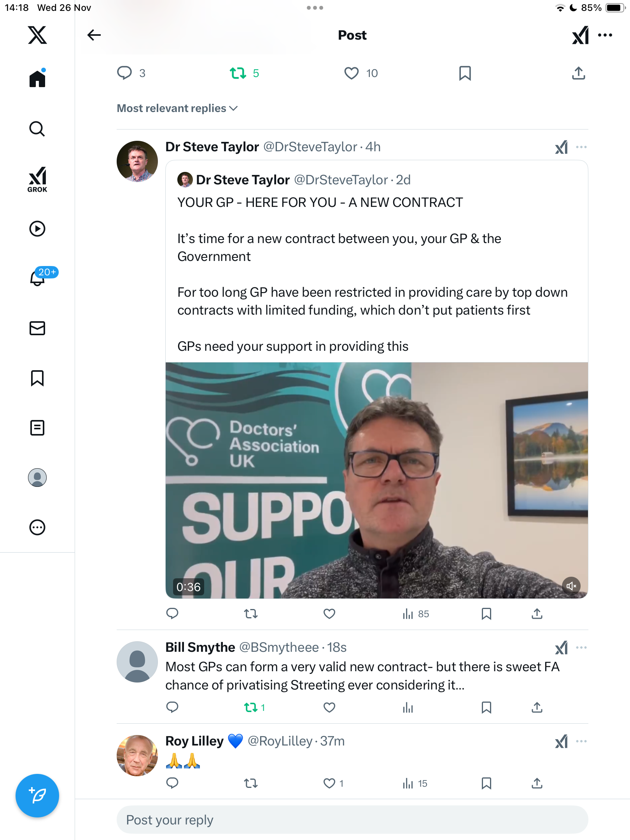Unmute the video with speaker icon
The width and height of the screenshot is (630, 840).
571,586
